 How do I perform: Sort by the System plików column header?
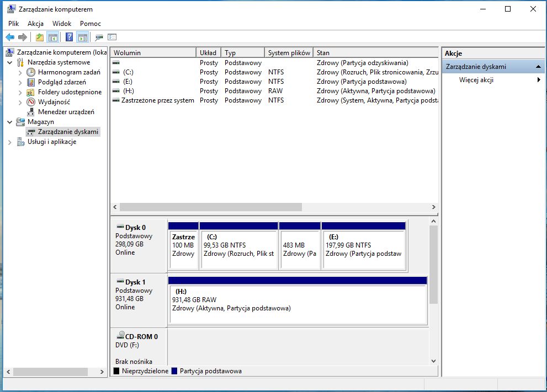click(289, 52)
